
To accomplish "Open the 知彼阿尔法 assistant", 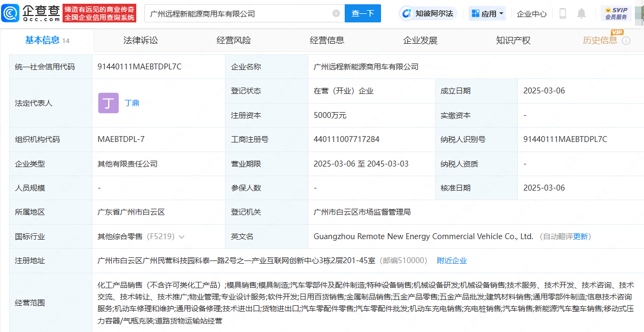I will [428, 13].
